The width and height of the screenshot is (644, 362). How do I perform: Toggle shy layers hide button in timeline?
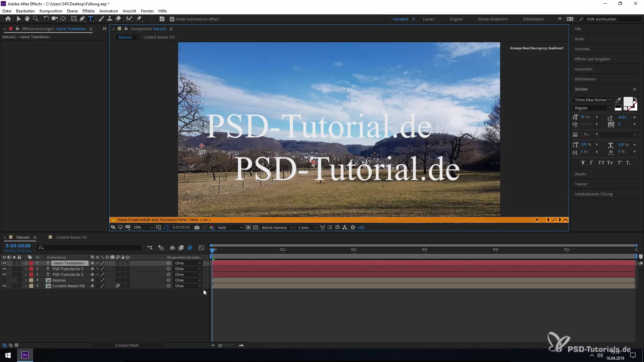(x=172, y=248)
